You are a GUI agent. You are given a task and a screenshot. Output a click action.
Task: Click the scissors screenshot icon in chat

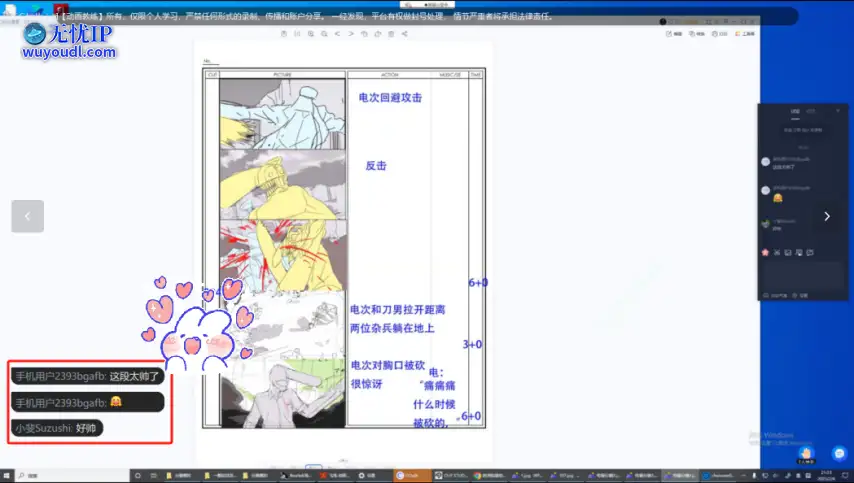click(x=777, y=252)
